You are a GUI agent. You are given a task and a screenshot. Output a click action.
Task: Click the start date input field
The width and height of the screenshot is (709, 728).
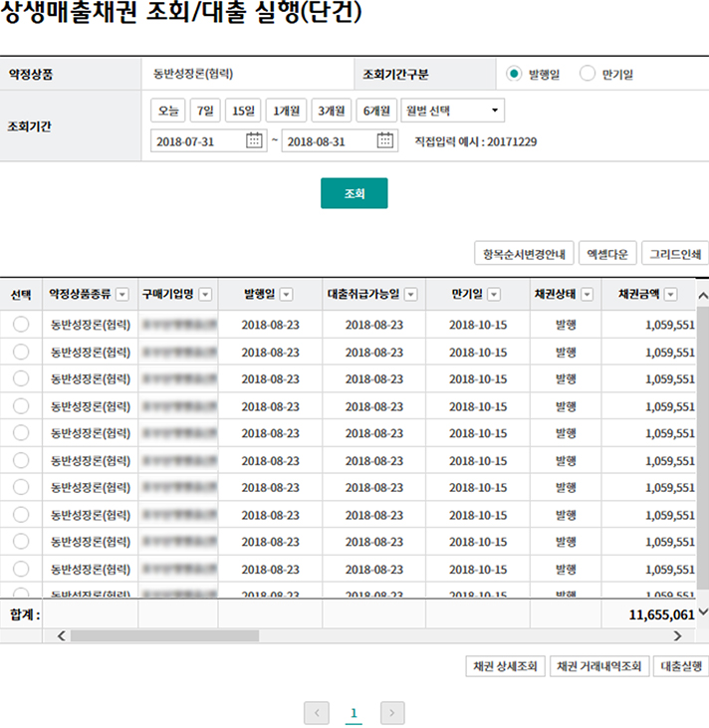coord(197,141)
